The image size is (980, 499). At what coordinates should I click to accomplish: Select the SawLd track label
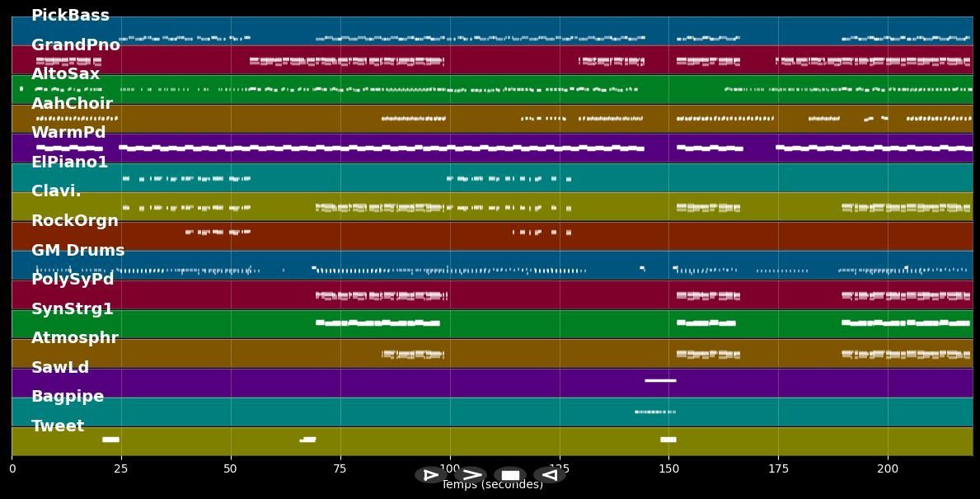(60, 367)
